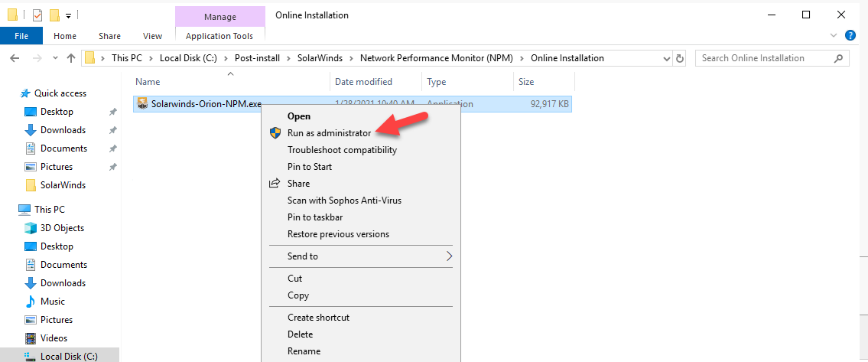Expand address bar history dropdown
The image size is (868, 362).
tap(666, 57)
